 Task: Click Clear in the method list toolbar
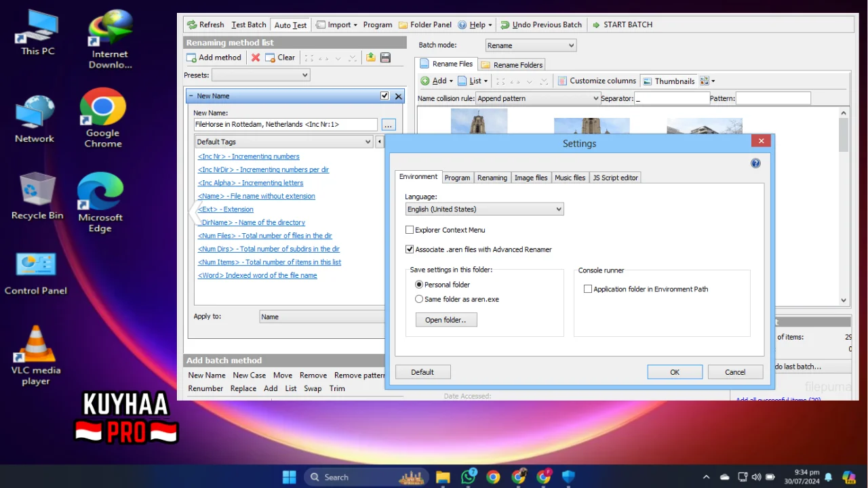tap(280, 58)
